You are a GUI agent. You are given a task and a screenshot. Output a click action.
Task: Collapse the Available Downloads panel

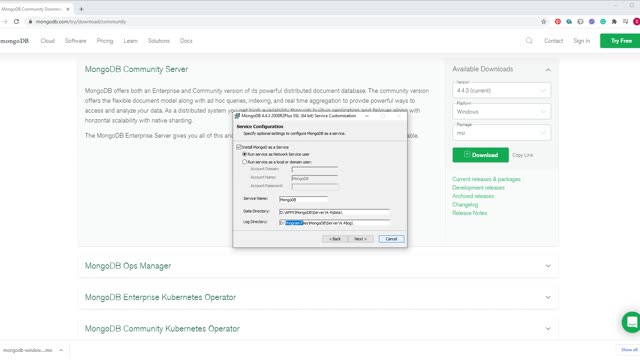(548, 70)
